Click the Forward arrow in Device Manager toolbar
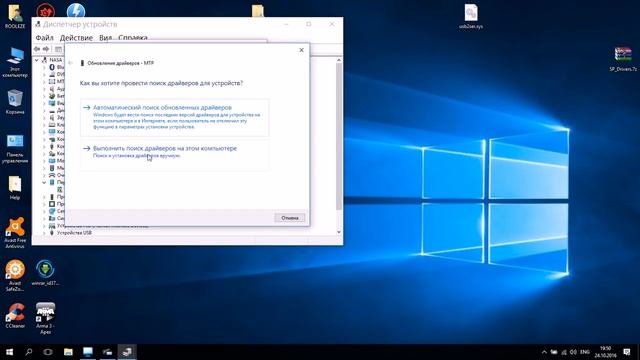Image resolution: width=640 pixels, height=360 pixels. click(46, 49)
